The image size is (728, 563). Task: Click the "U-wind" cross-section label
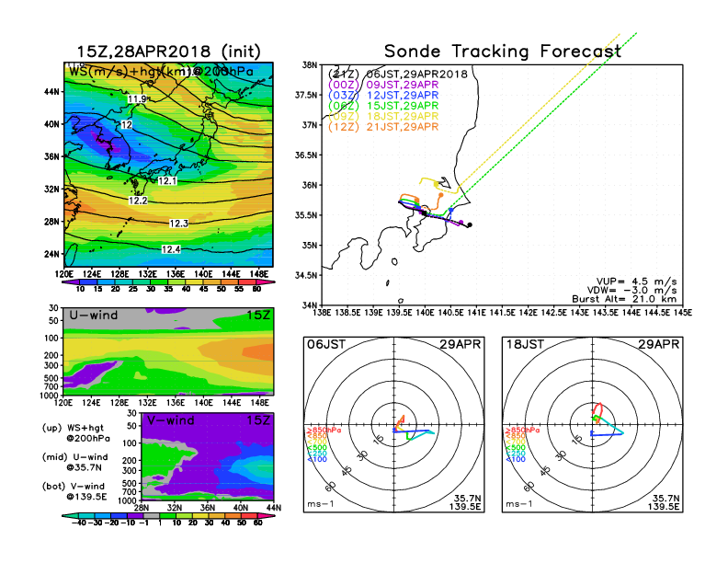tap(94, 316)
